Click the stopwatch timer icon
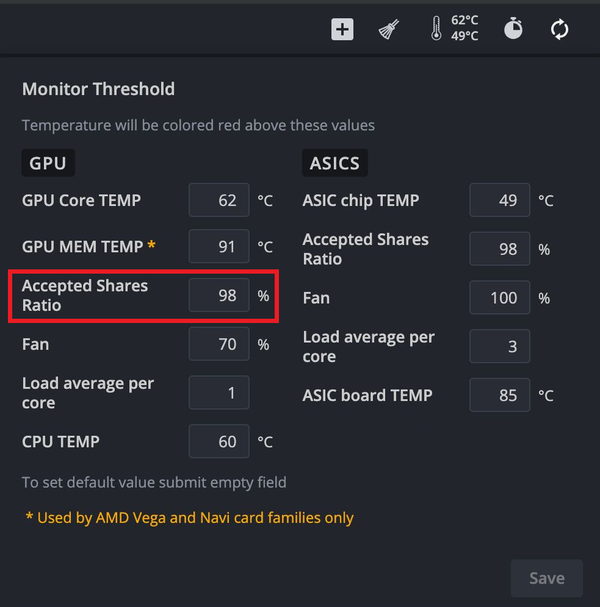This screenshot has width=600, height=607. (513, 29)
